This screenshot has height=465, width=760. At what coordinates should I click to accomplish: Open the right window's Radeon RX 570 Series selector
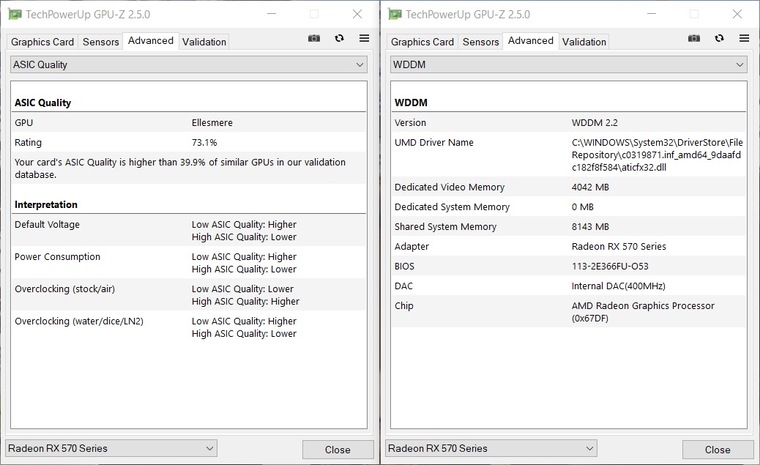click(x=491, y=449)
